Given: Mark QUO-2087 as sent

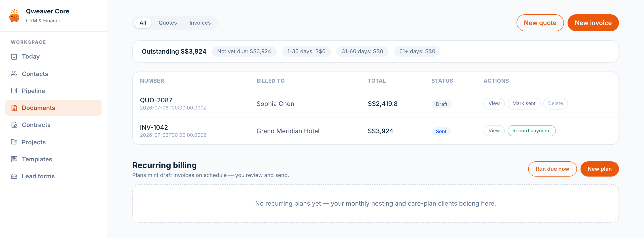Looking at the screenshot, I should click(x=524, y=103).
